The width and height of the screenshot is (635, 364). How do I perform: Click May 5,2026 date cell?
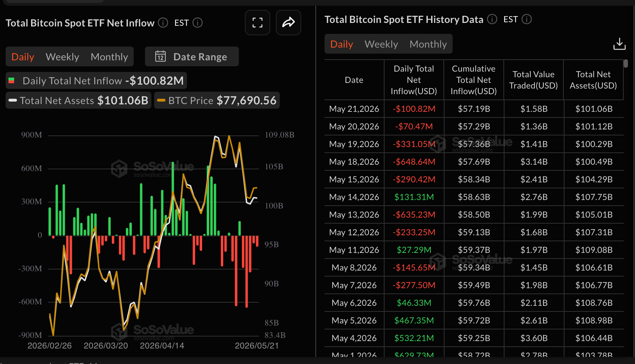354,321
